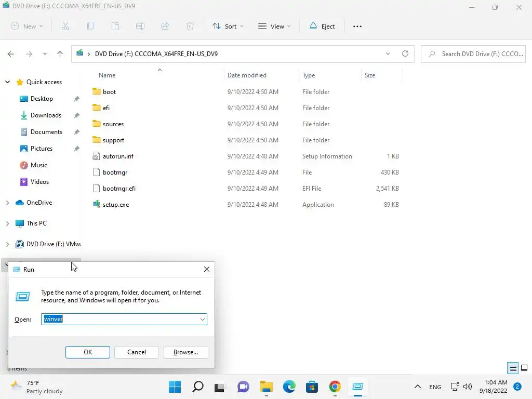The height and width of the screenshot is (399, 532).
Task: Sort by Size column header
Action: click(370, 75)
